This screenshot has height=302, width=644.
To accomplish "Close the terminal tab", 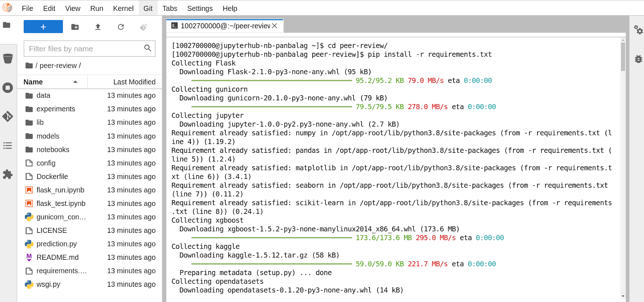I will (275, 26).
